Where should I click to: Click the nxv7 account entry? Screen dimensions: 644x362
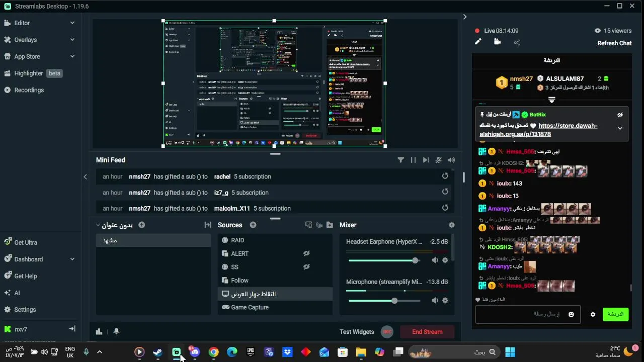pyautogui.click(x=21, y=329)
